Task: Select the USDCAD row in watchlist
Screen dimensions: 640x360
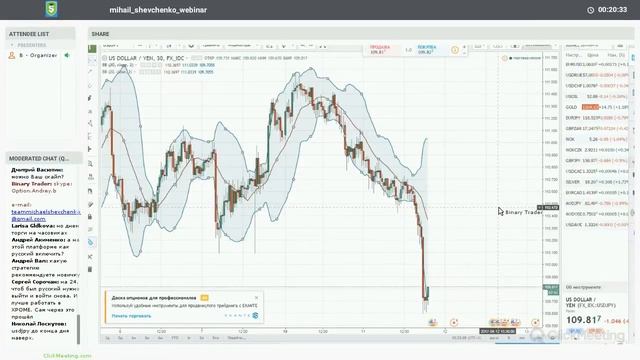Action: click(596, 171)
